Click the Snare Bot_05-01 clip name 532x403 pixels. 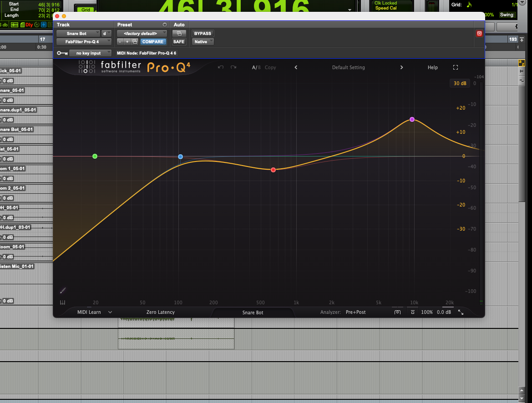[17, 129]
